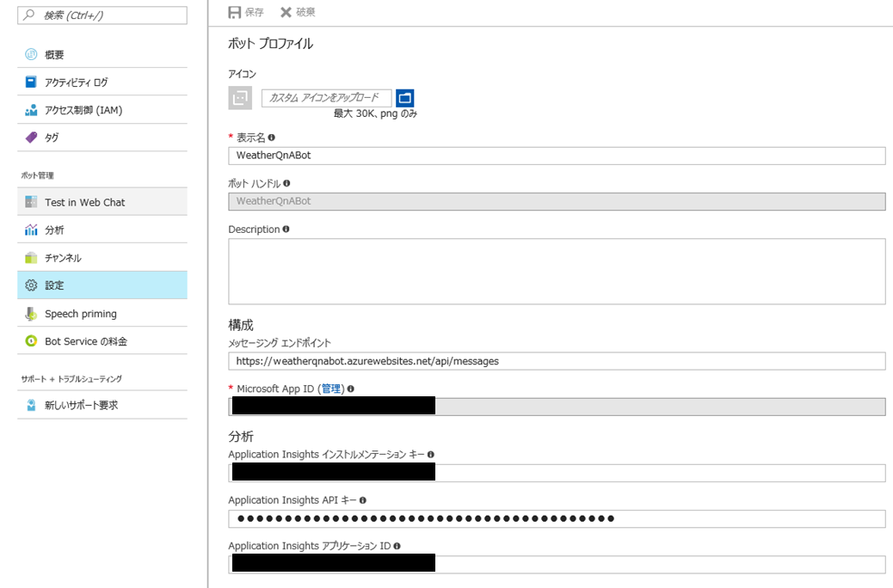This screenshot has width=893, height=588.
Task: Click the Speech priming microphone icon
Action: coord(31,314)
